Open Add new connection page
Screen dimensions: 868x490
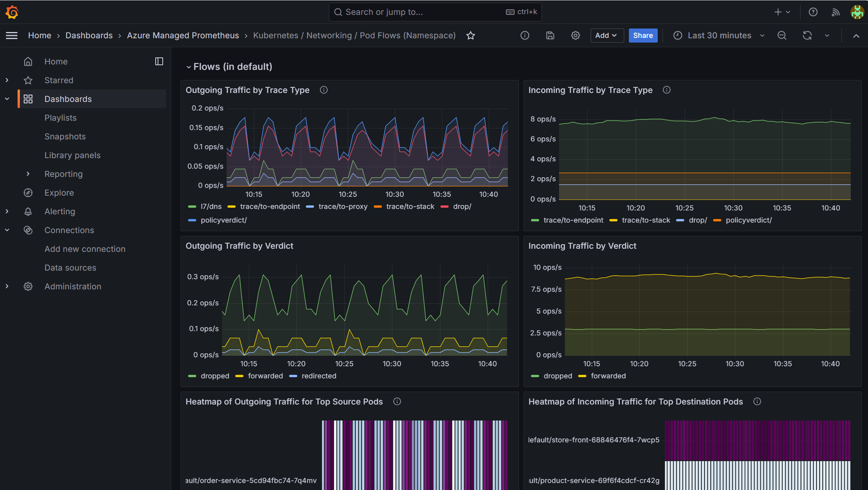coord(85,249)
